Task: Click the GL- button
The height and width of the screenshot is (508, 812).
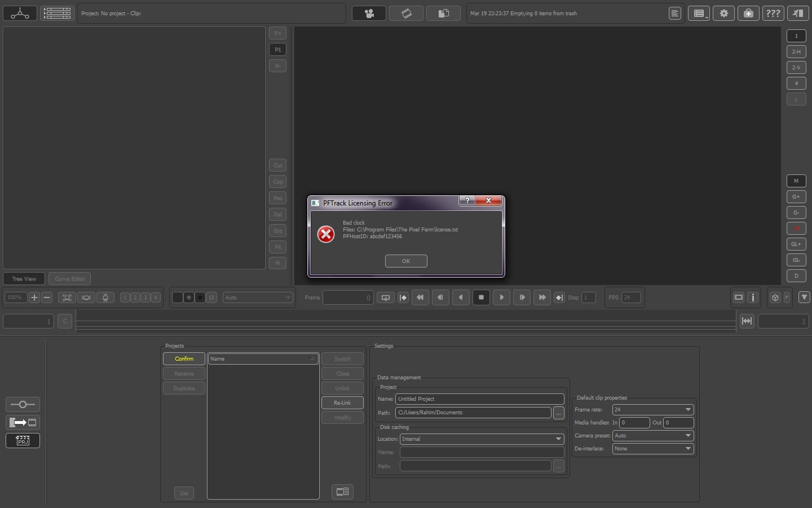Action: (796, 260)
